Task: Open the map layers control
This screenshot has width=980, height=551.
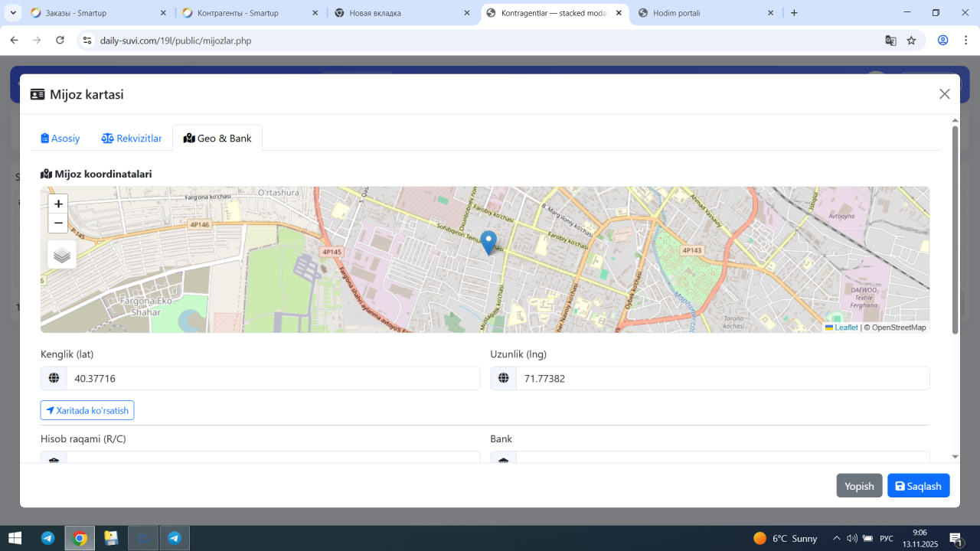Action: coord(62,255)
